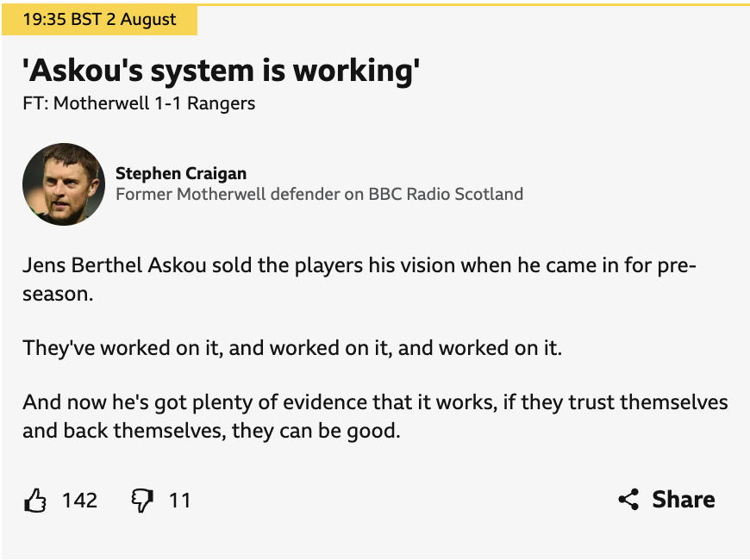Click the 142 likes count
Image resolution: width=750 pixels, height=560 pixels.
tap(79, 500)
